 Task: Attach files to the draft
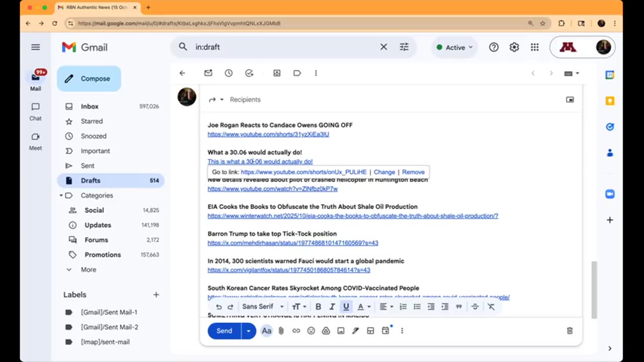pyautogui.click(x=281, y=331)
